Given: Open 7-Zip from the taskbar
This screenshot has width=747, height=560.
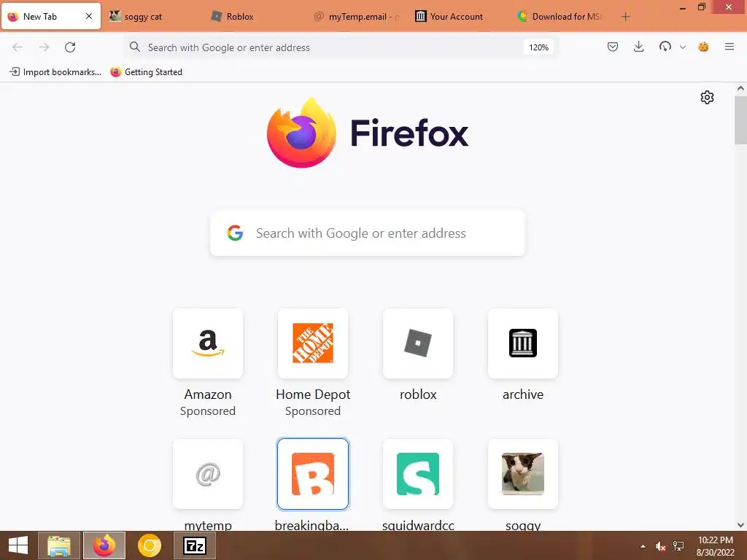Looking at the screenshot, I should coord(195,545).
